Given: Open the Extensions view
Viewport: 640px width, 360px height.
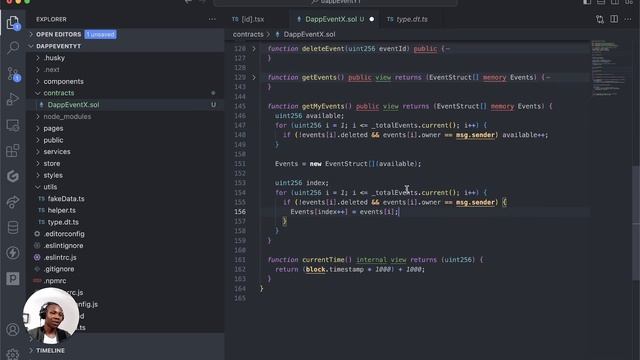Looking at the screenshot, I should tap(13, 151).
